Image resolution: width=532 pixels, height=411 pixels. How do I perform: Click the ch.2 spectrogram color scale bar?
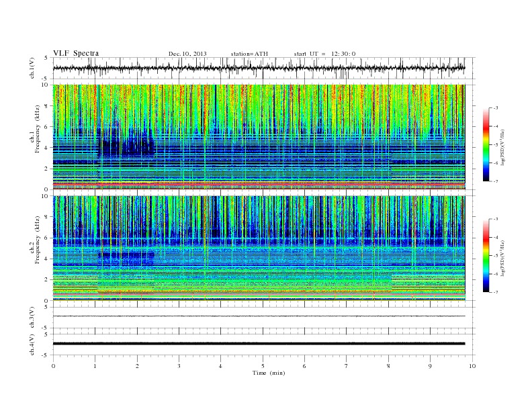486,256
